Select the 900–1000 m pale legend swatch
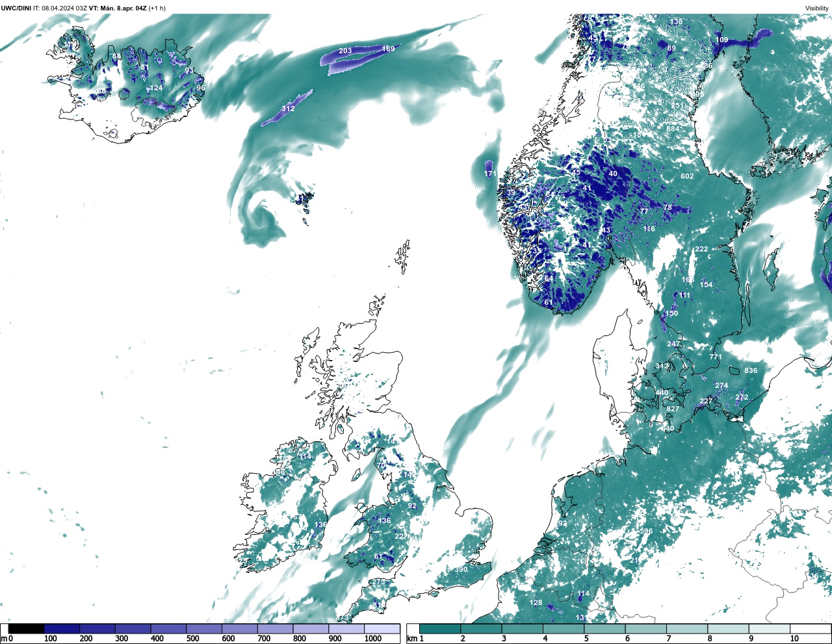This screenshot has height=644, width=832. 346,629
